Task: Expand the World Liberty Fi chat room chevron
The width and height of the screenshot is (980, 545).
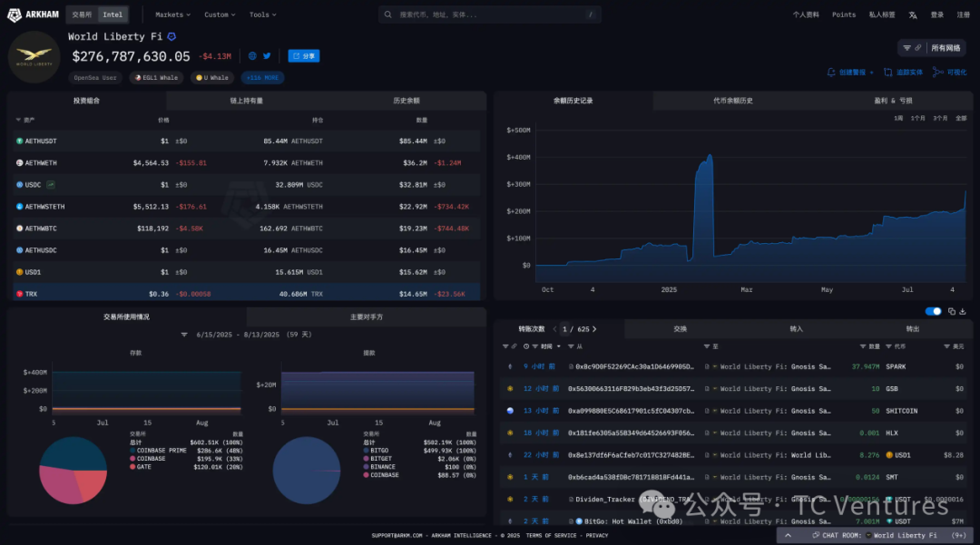Action: (789, 536)
